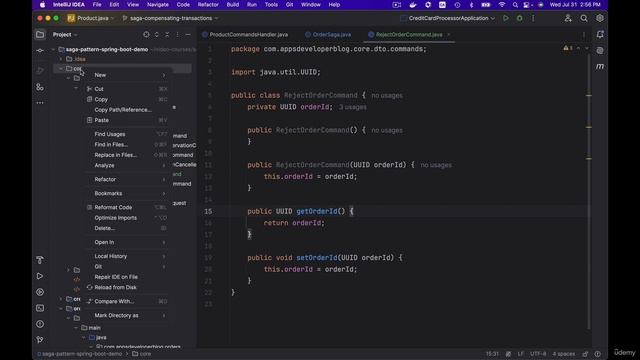Switch to OrderSaga.java tab

328,35
